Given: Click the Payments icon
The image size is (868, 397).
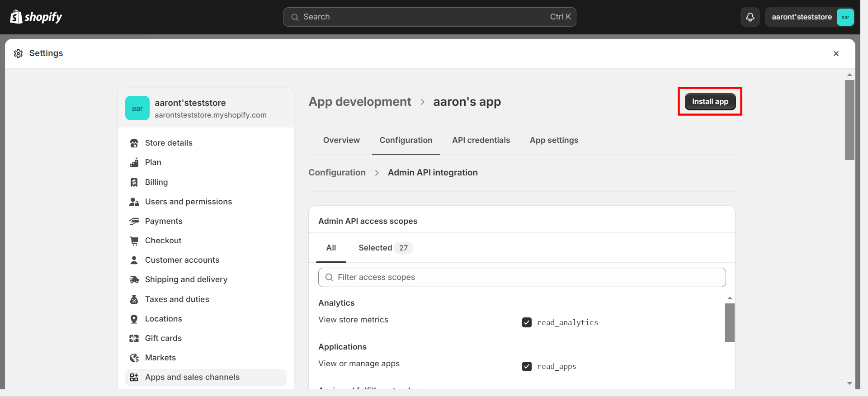Looking at the screenshot, I should 134,221.
